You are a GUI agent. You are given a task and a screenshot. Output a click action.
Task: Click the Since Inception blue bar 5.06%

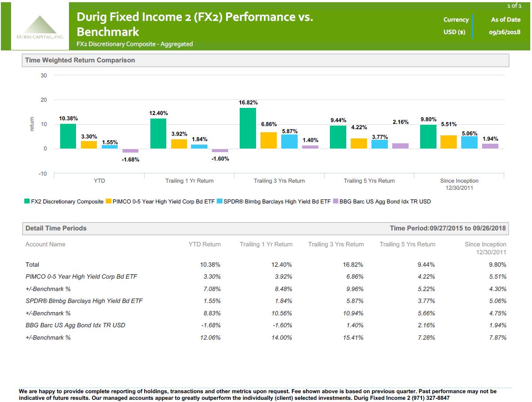pyautogui.click(x=469, y=143)
